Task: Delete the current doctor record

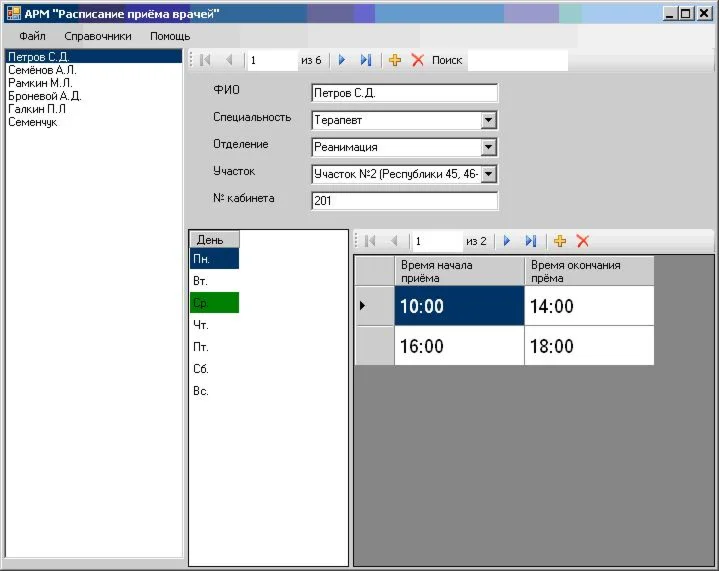Action: [418, 60]
